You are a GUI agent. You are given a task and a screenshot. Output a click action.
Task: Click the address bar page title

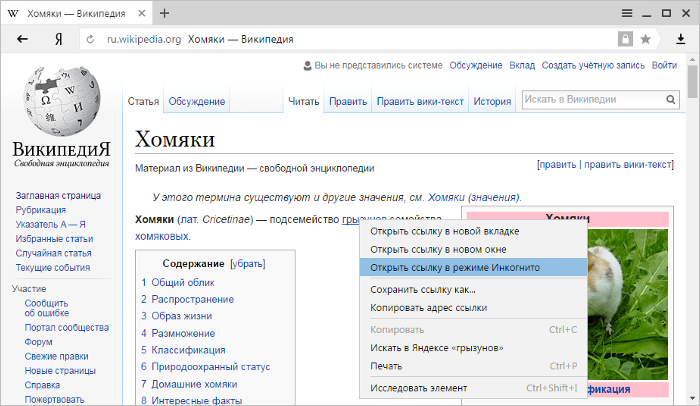coord(241,39)
